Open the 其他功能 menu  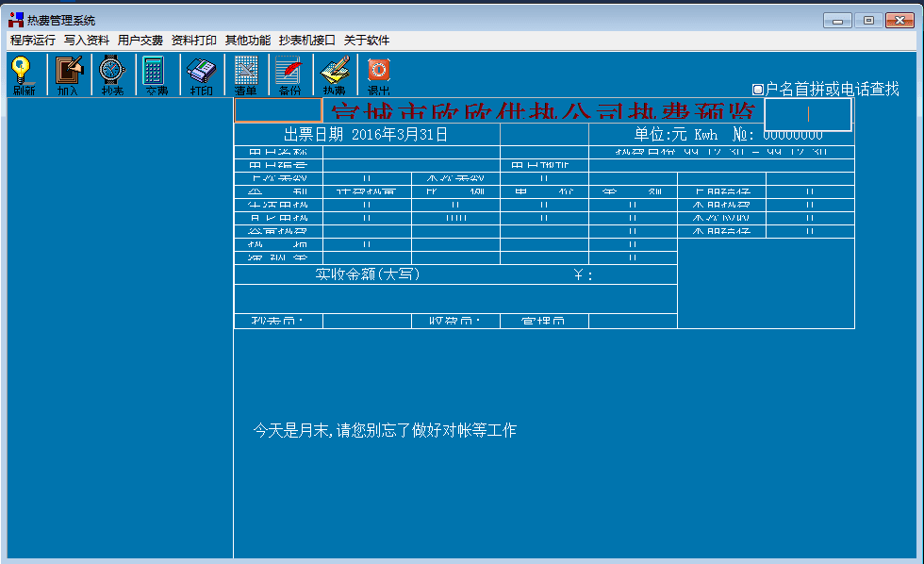[x=248, y=41]
